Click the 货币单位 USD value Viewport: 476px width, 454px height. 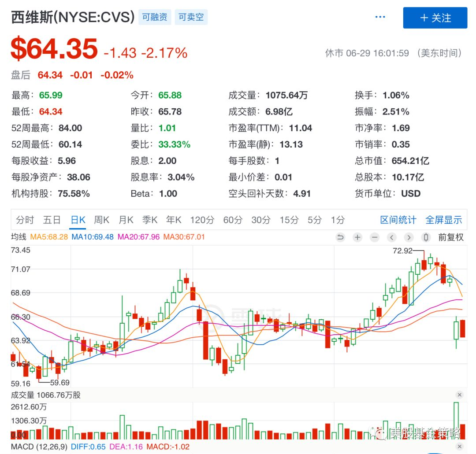[411, 193]
